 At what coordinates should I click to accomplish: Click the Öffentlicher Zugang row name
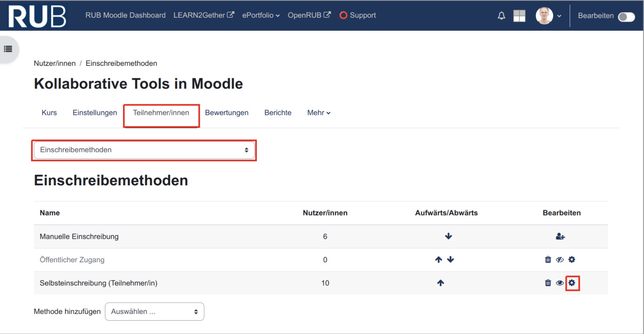click(x=72, y=260)
